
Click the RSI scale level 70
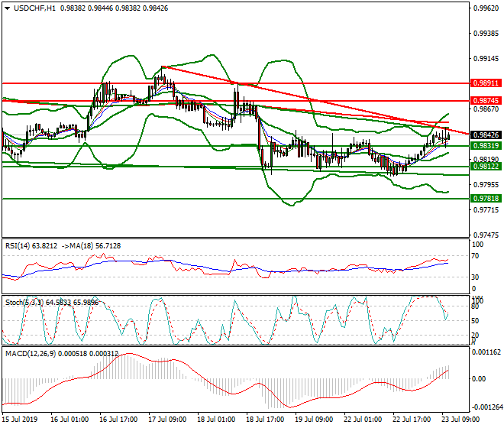[476, 256]
